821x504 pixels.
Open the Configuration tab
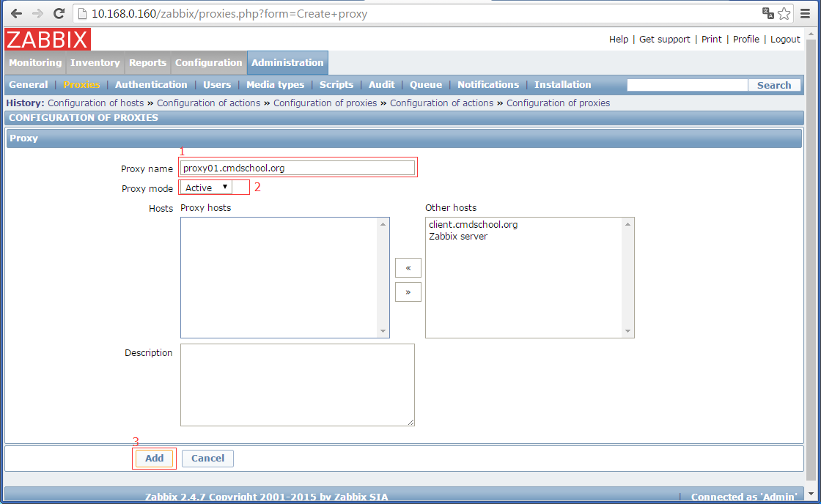pyautogui.click(x=208, y=63)
